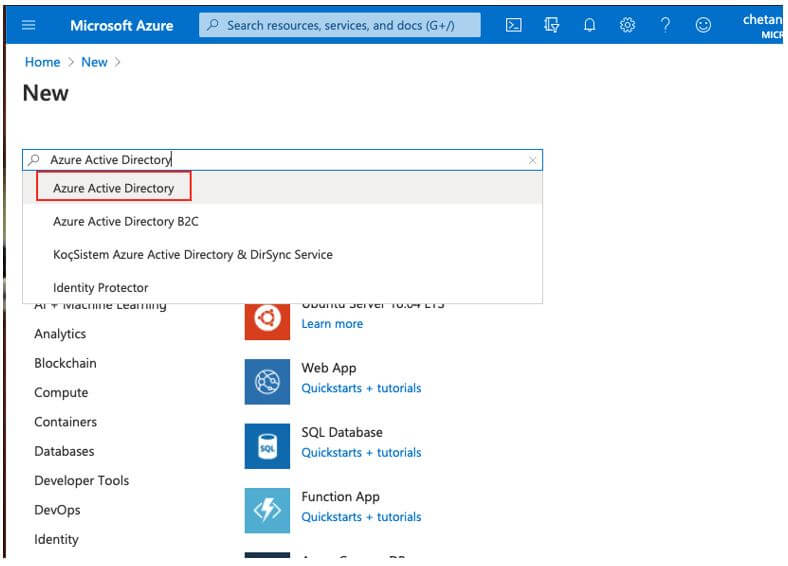This screenshot has height=566, width=788.
Task: Show the notifications bell panel
Action: coord(589,25)
